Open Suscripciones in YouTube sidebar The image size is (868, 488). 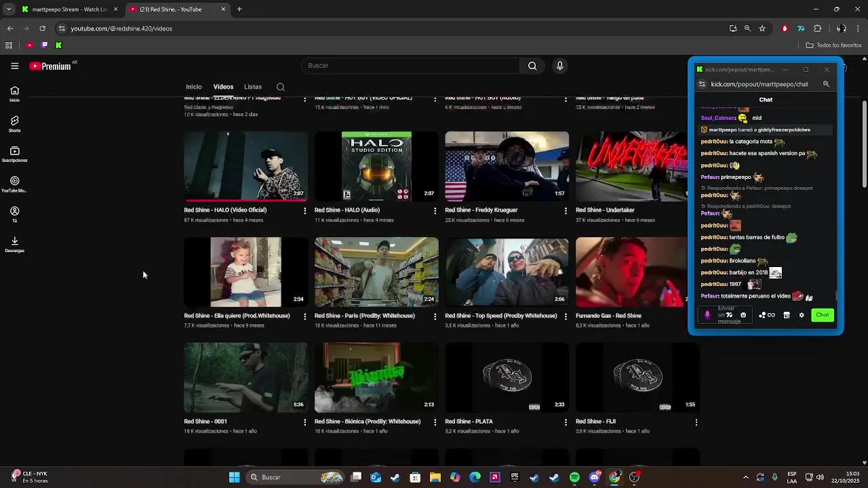[14, 154]
